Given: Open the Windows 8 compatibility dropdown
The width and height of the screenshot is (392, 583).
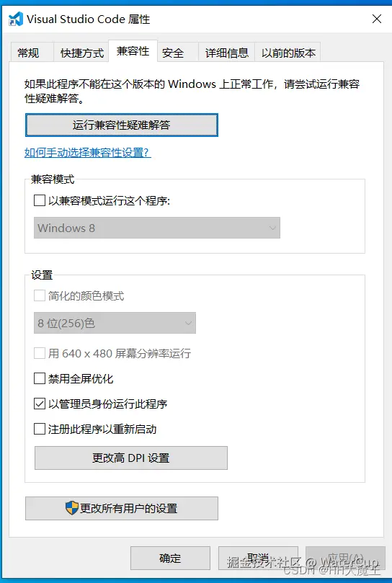Looking at the screenshot, I should (x=157, y=228).
